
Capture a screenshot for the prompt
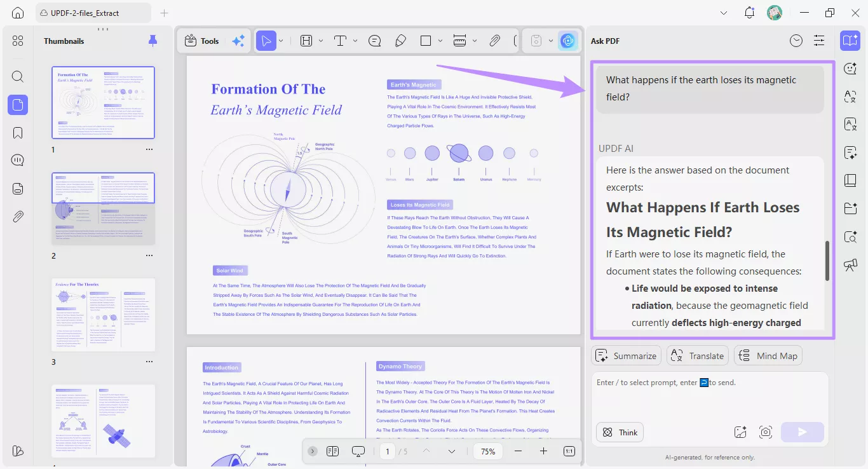(x=766, y=432)
